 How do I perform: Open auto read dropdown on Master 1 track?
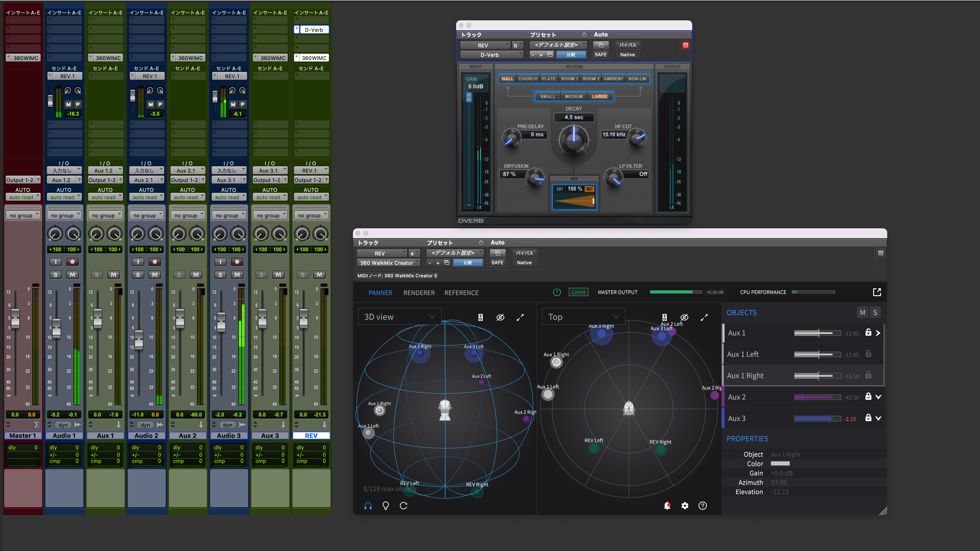pos(23,197)
